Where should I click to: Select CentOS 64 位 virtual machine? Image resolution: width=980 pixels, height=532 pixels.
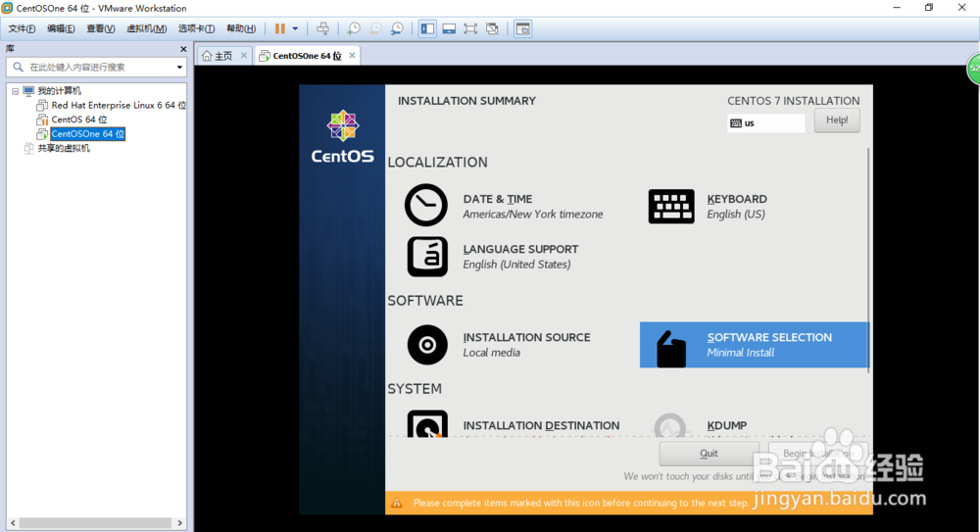click(x=79, y=120)
